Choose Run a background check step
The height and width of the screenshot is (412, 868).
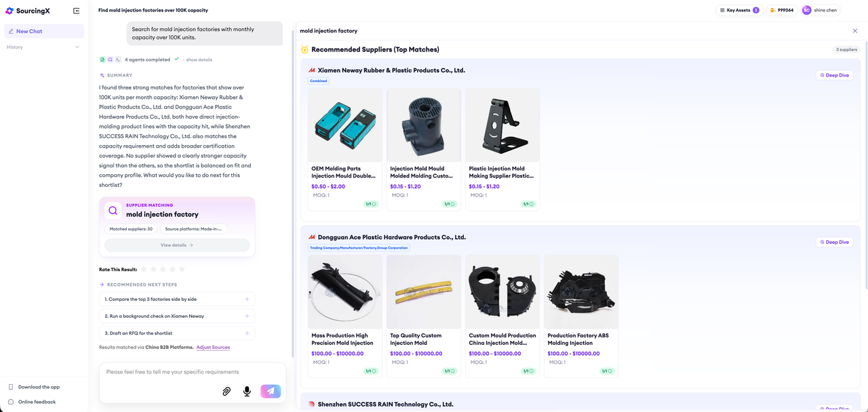tap(177, 316)
